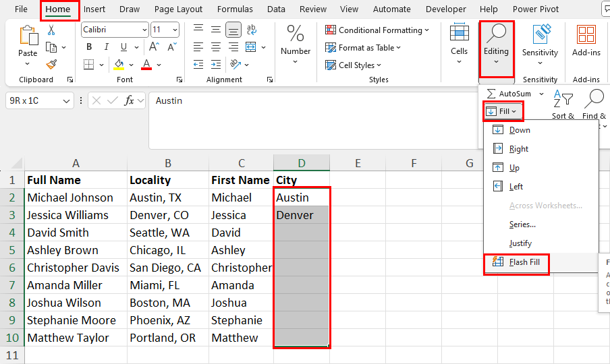
Task: Open the Calibri font name dropdown
Action: [x=144, y=30]
